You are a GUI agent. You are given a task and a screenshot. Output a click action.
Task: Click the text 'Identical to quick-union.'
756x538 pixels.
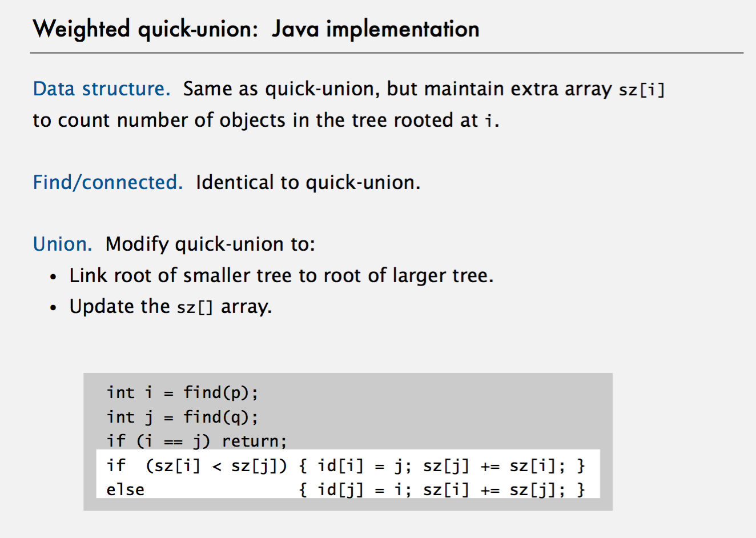point(308,183)
